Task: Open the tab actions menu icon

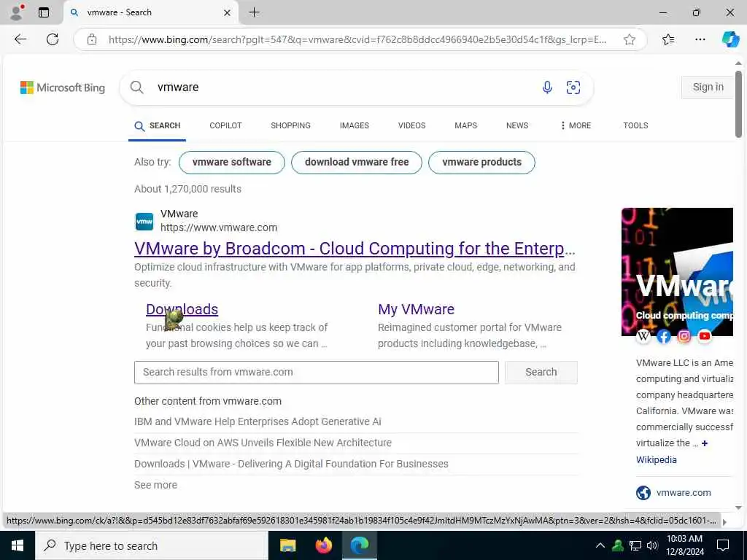Action: 43,12
